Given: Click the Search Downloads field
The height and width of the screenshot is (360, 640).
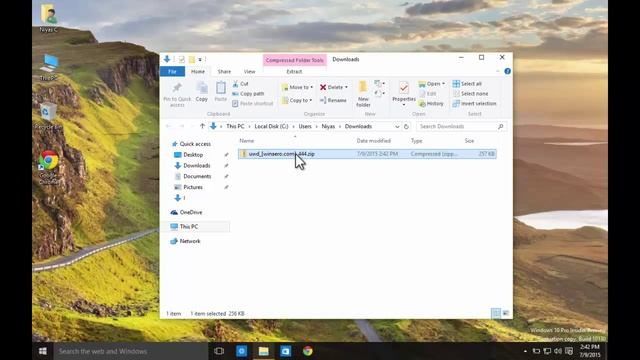Looking at the screenshot, I should pyautogui.click(x=461, y=127).
